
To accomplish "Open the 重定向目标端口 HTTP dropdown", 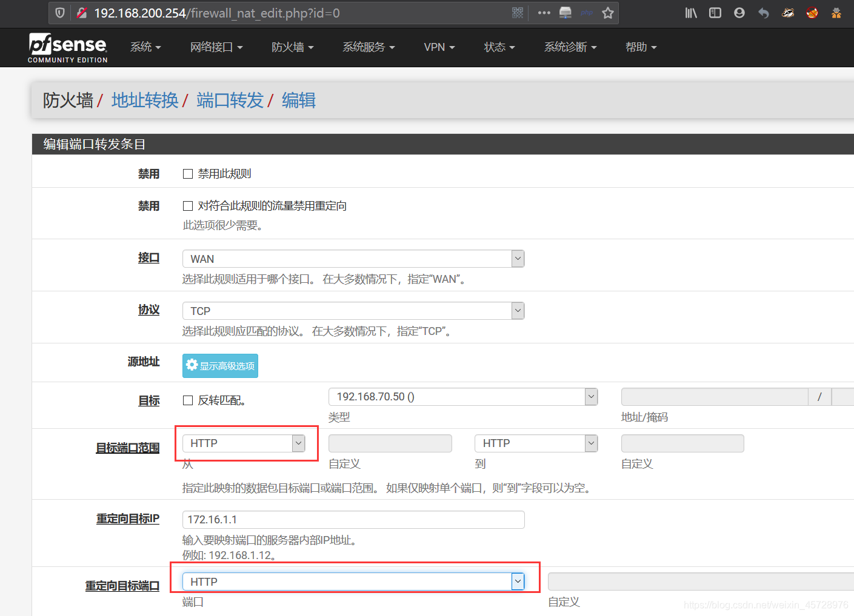I will tap(353, 581).
